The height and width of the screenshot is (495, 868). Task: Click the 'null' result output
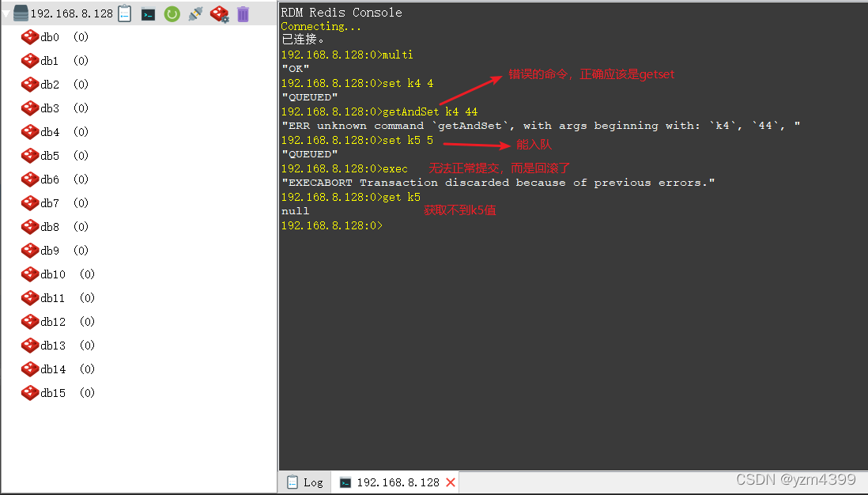[296, 211]
